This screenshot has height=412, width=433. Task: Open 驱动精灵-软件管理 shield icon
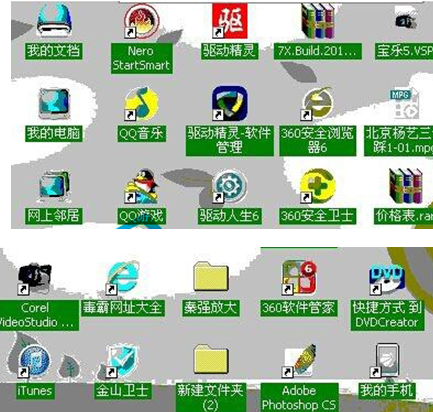click(x=229, y=103)
